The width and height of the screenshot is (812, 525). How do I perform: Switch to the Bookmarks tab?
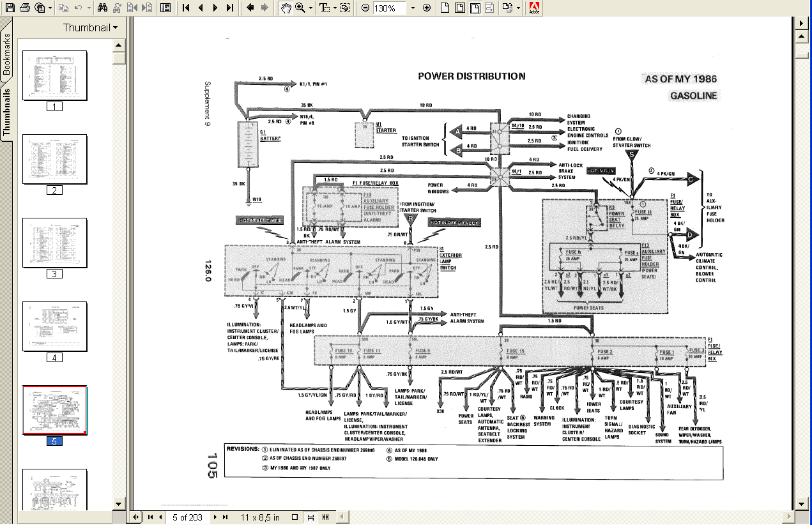click(x=7, y=56)
